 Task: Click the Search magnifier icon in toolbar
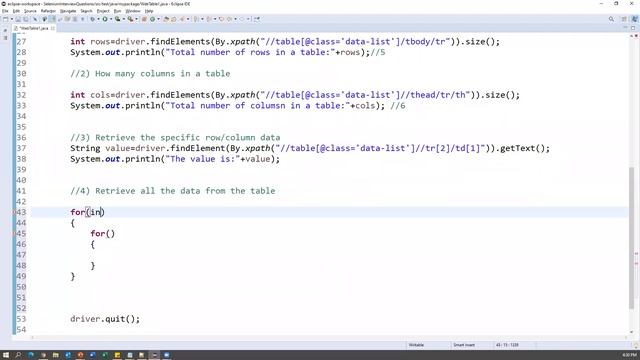point(611,19)
